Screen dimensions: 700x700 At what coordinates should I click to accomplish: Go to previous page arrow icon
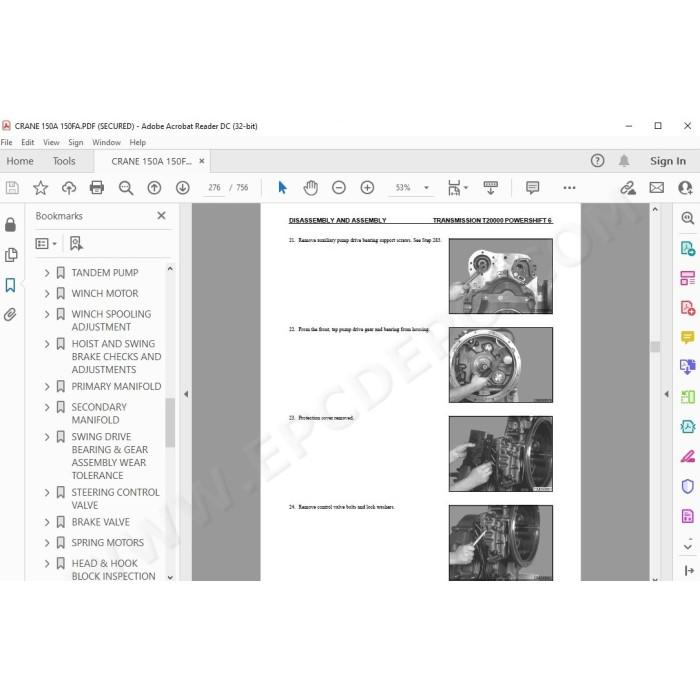pos(154,188)
